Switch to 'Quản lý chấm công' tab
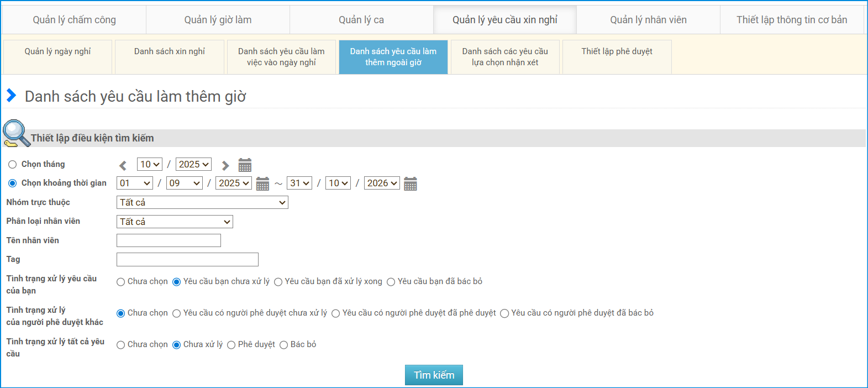Image resolution: width=868 pixels, height=388 pixels. tap(75, 20)
